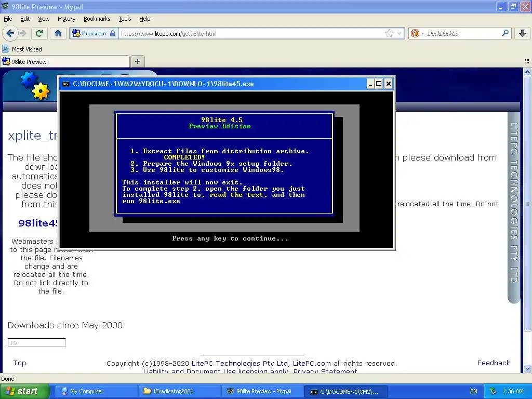532x399 pixels.
Task: Open the Most Visited bookmarks folder
Action: [22, 49]
